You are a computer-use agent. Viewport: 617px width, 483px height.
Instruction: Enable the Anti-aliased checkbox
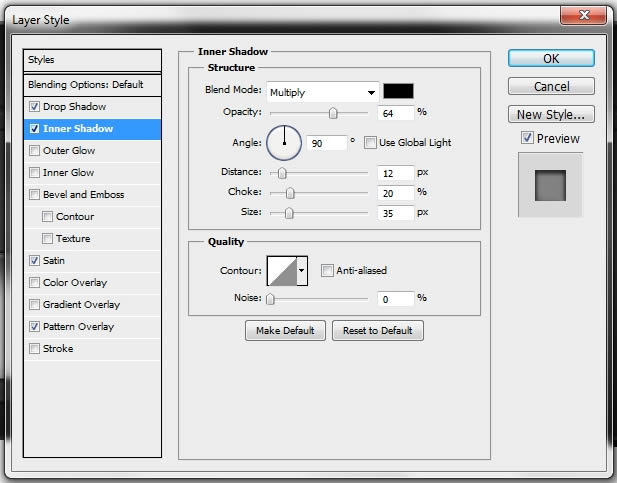tap(327, 271)
